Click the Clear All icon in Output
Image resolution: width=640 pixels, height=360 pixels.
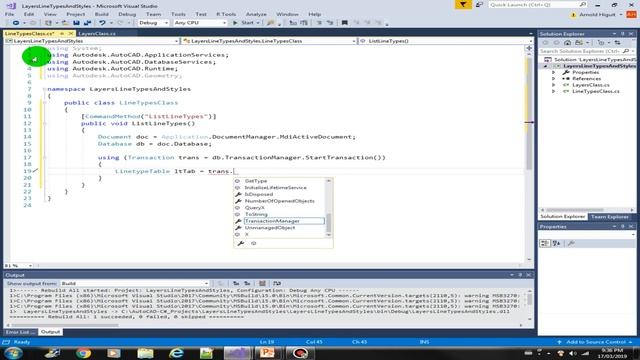click(262, 283)
